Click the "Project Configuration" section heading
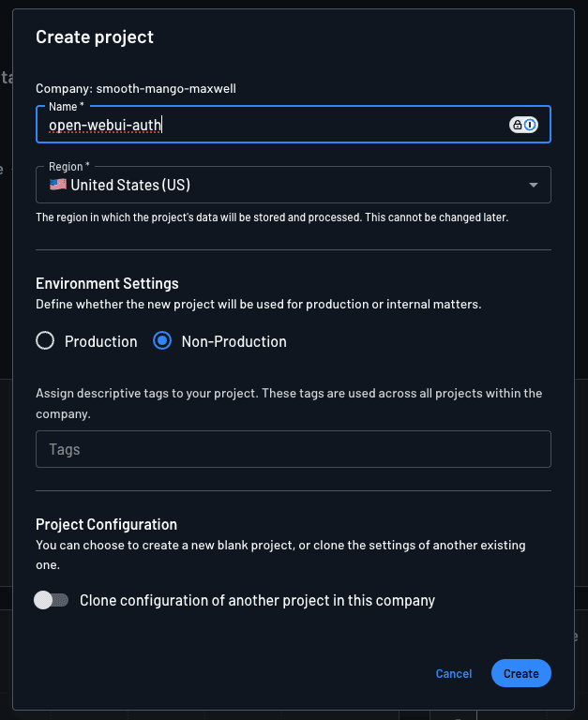This screenshot has width=588, height=720. tap(106, 524)
